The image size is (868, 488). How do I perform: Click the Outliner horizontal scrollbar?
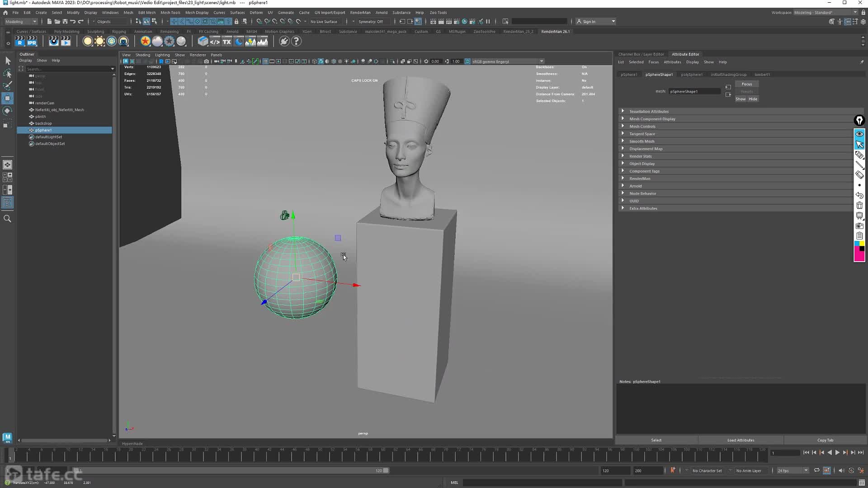click(64, 440)
